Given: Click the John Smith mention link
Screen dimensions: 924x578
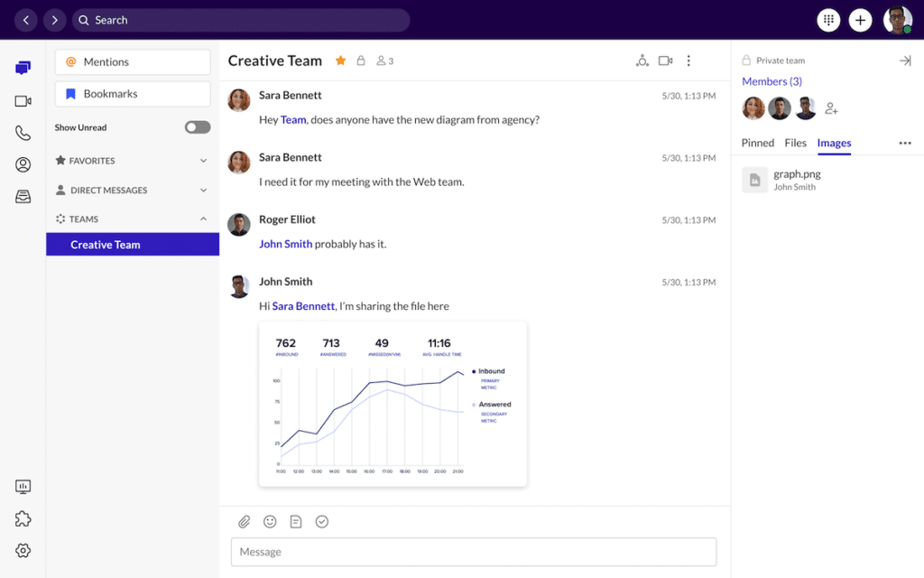Looking at the screenshot, I should coord(285,244).
